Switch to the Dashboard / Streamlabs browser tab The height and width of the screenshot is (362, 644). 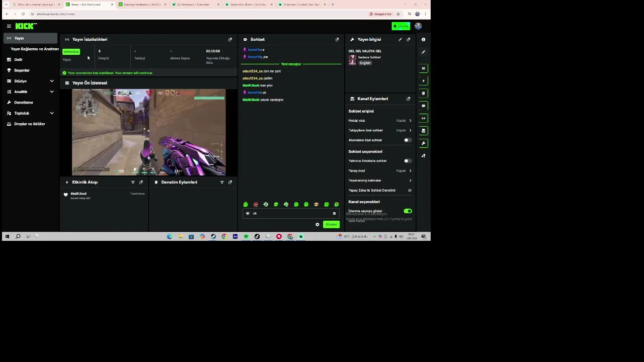click(195, 5)
